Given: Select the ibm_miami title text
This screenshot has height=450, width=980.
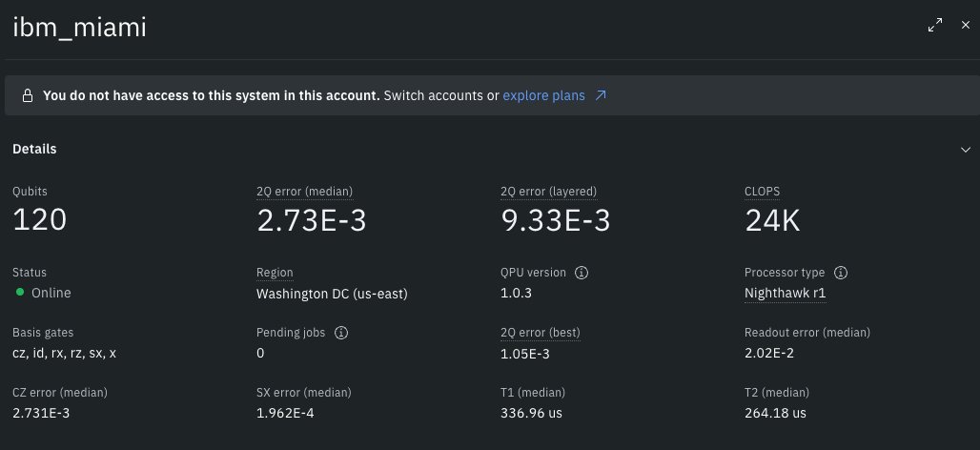Looking at the screenshot, I should tap(79, 29).
